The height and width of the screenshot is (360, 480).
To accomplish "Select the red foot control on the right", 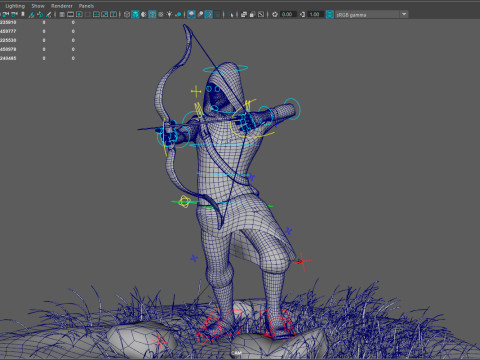I will [277, 325].
